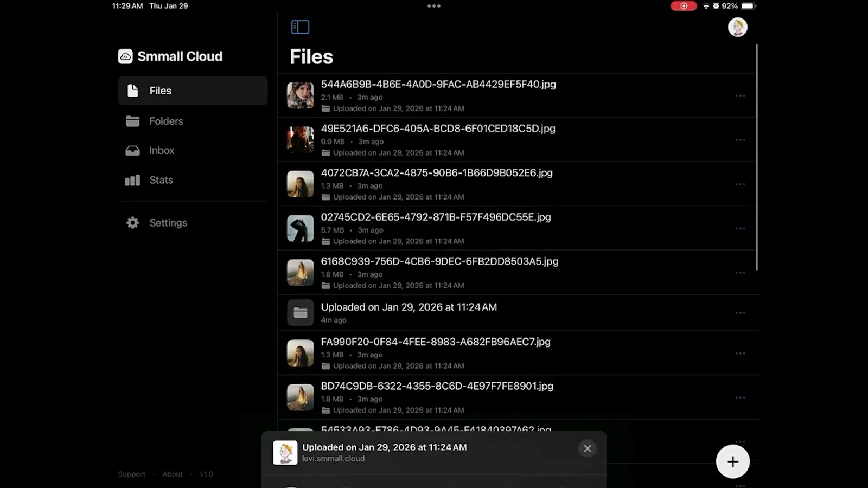Open thumbnail of 49E521A6 image

tap(301, 140)
